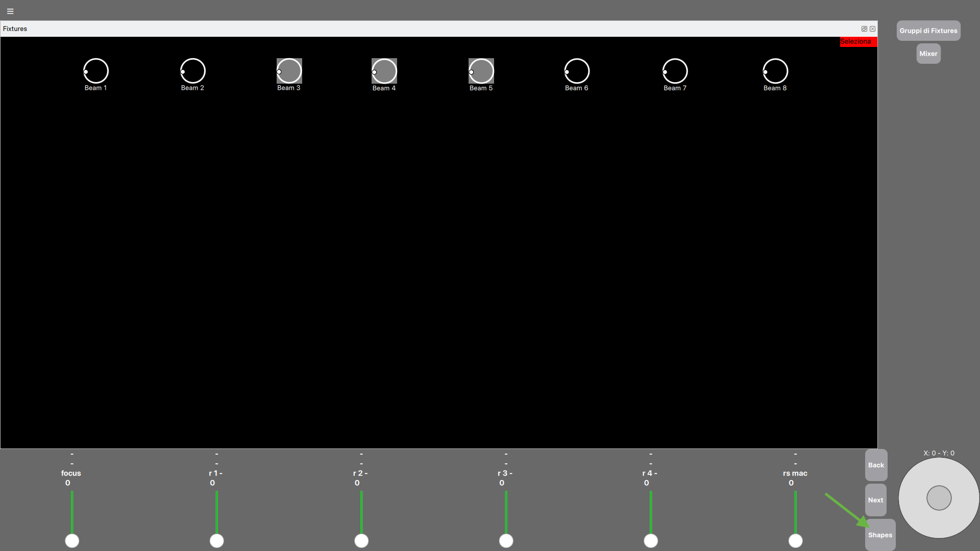Adjust the focus slider to zero
This screenshot has width=980, height=551.
tap(72, 540)
